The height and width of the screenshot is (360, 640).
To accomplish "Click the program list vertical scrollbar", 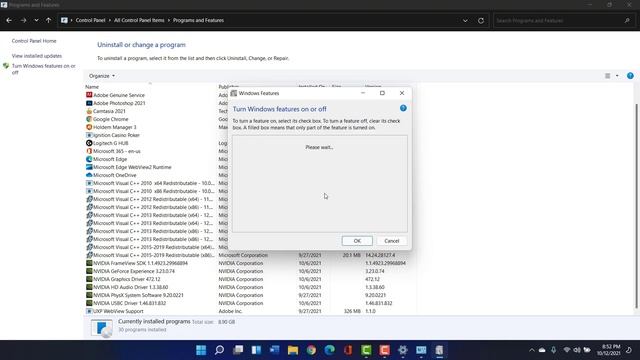I will click(x=636, y=206).
